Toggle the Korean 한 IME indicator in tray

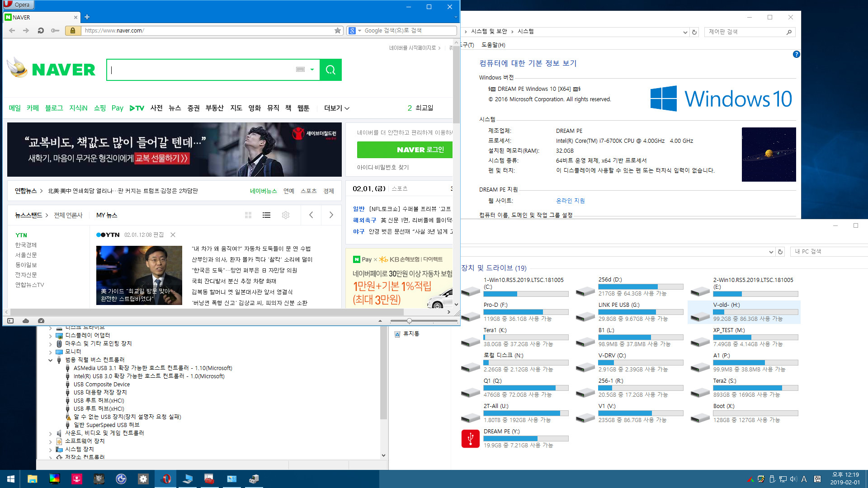817,479
